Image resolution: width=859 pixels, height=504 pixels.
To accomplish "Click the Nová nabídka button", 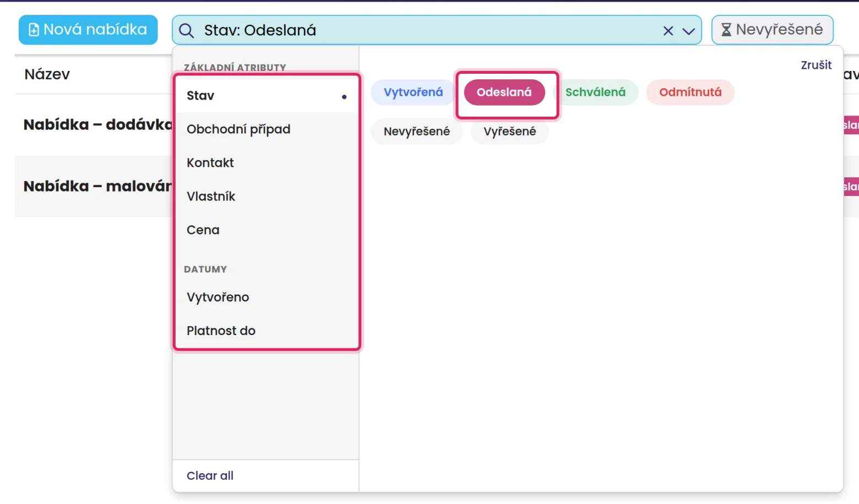I will [88, 30].
